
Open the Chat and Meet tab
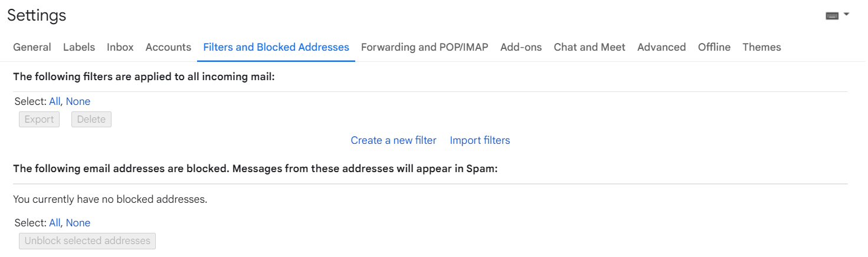pyautogui.click(x=589, y=47)
